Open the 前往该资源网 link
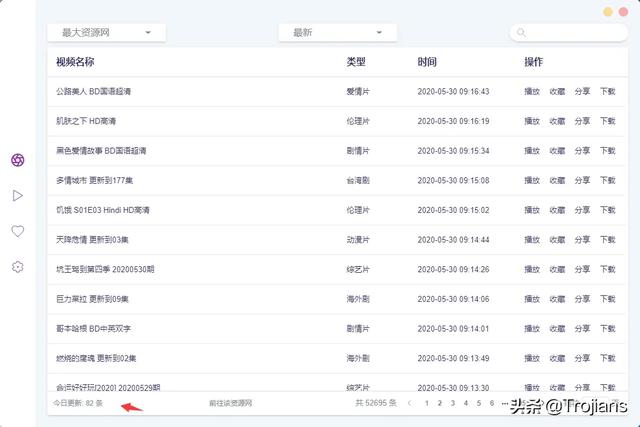Screen dimensions: 640x427 pyautogui.click(x=230, y=403)
